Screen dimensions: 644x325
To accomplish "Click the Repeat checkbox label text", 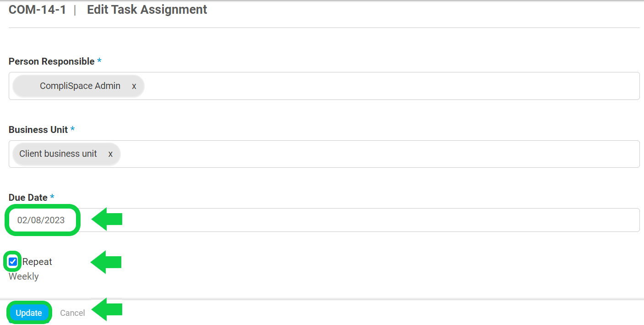I will tap(38, 262).
